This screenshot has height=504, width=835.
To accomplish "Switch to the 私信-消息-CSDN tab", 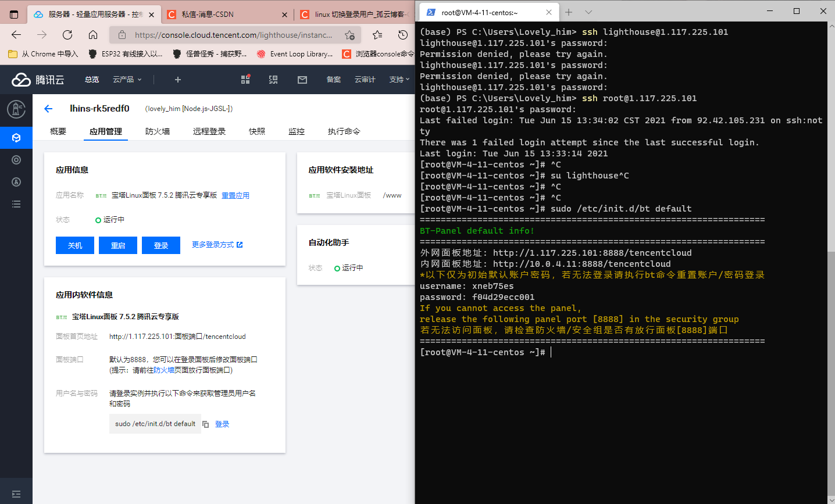I will click(x=227, y=15).
